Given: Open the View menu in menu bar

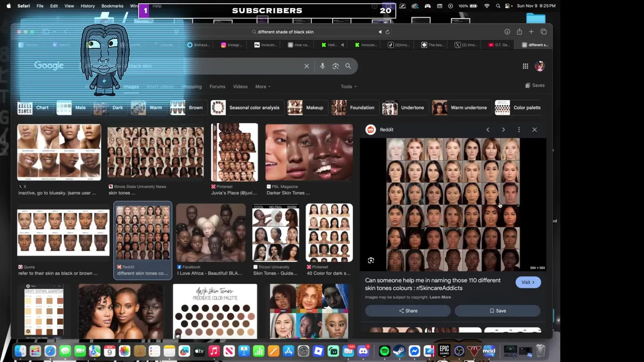Looking at the screenshot, I should 69,6.
